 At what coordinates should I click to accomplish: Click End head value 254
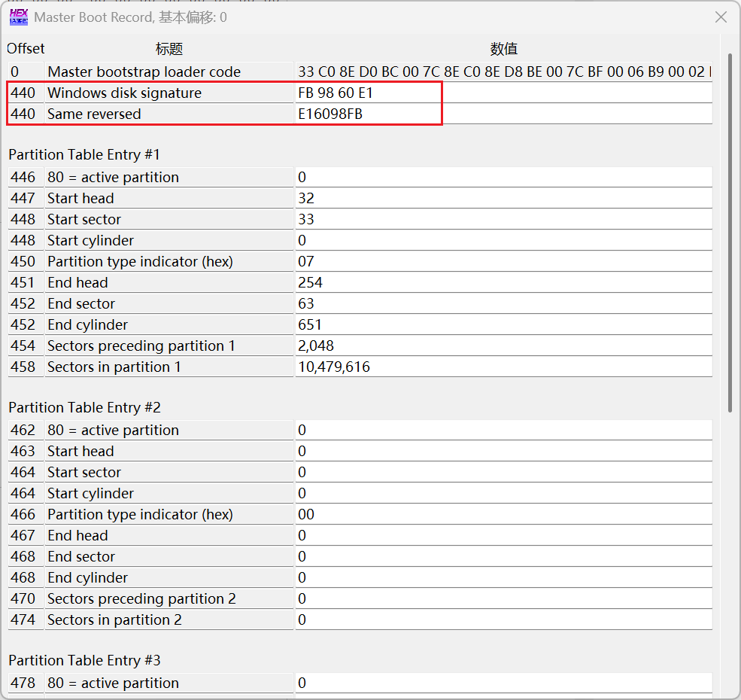pos(503,283)
